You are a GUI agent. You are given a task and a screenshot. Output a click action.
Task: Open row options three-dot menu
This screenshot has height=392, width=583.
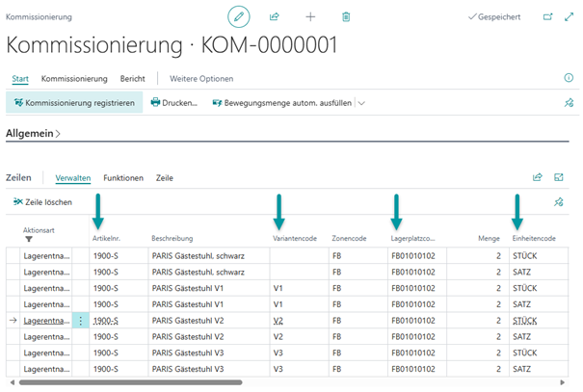pos(81,321)
